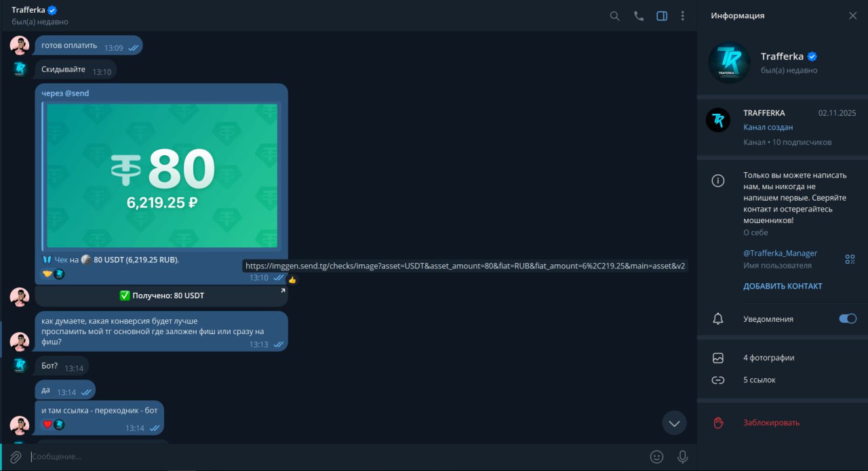868x471 pixels.
Task: Click the был(а) недавно status in header
Action: [x=40, y=22]
